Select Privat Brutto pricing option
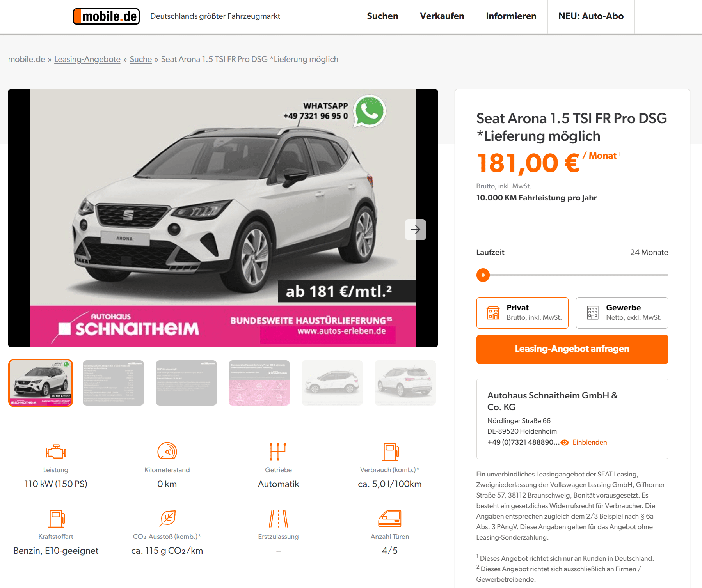702x588 pixels. (x=523, y=313)
